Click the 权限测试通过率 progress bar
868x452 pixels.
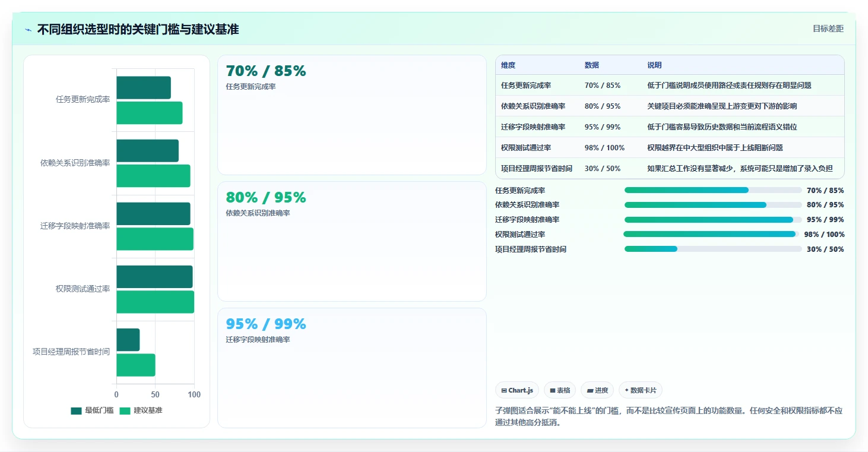click(710, 234)
